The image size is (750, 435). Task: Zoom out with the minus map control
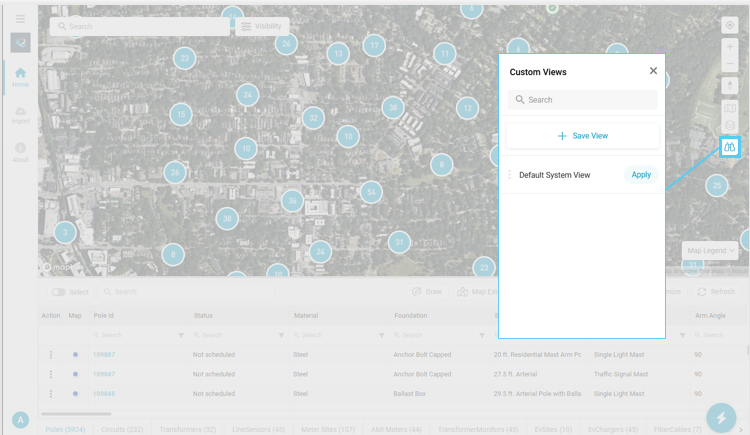pyautogui.click(x=729, y=64)
